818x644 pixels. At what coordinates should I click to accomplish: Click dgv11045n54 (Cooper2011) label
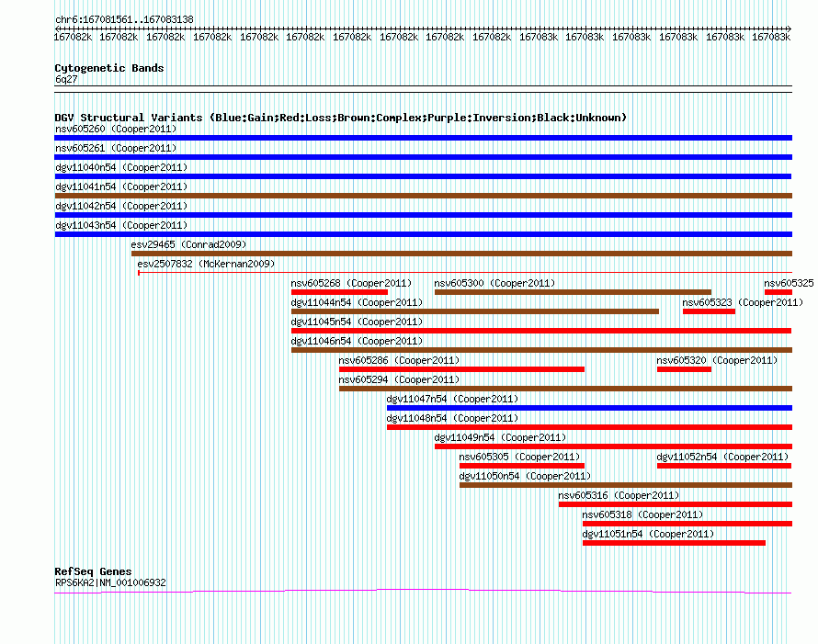pos(357,322)
